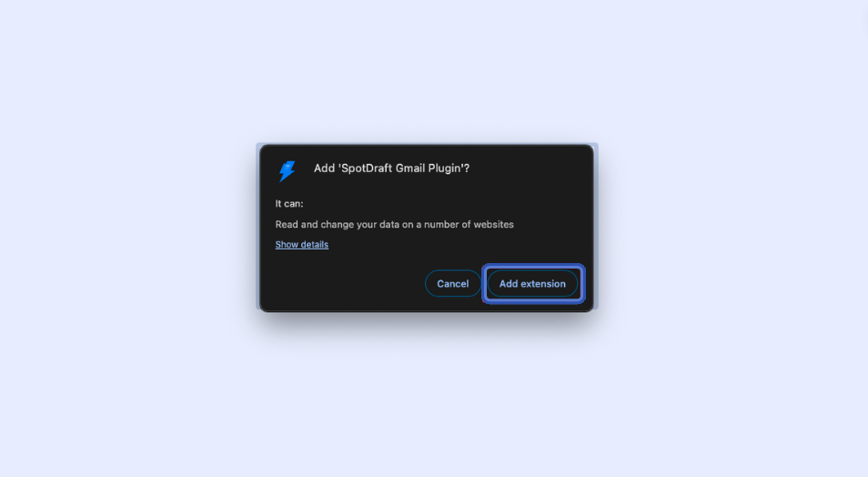The height and width of the screenshot is (477, 868).
Task: Click the underlined Show details text
Action: [x=302, y=244]
